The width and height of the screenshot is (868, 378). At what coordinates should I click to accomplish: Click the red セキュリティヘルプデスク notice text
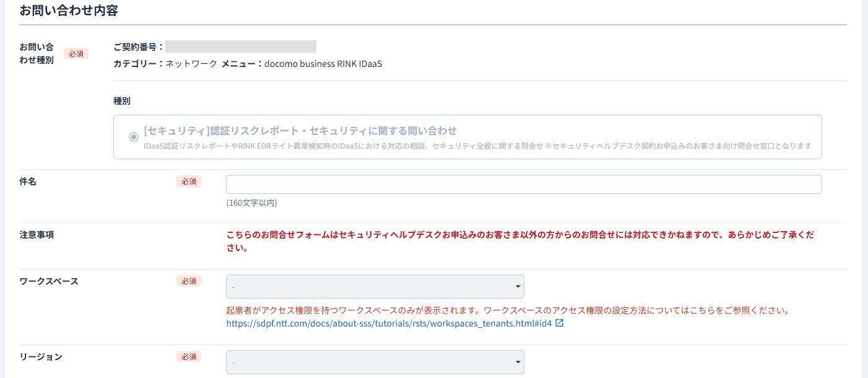point(520,242)
